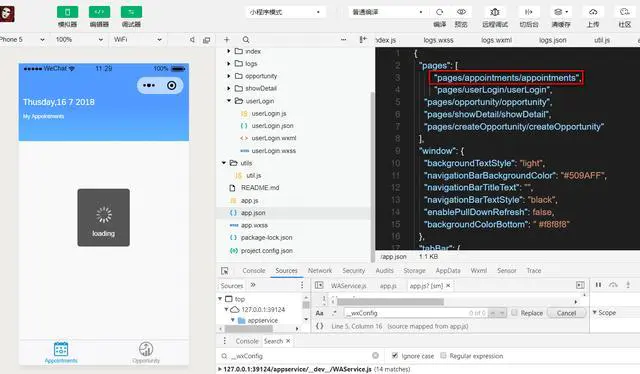Expand the showDetail folder
Screen dimensions: 640x374
click(229, 88)
